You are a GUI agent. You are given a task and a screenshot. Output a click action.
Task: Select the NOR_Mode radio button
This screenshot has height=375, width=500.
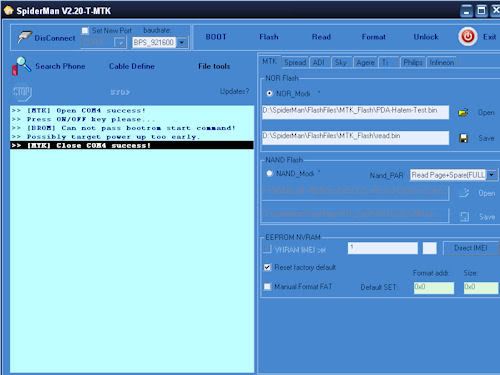tap(269, 93)
